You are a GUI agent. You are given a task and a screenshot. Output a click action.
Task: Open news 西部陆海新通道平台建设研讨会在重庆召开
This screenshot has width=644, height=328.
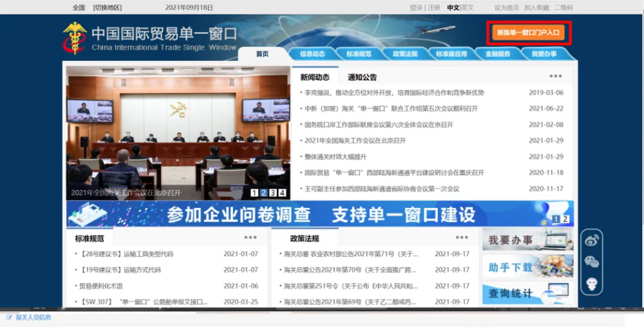coord(394,173)
